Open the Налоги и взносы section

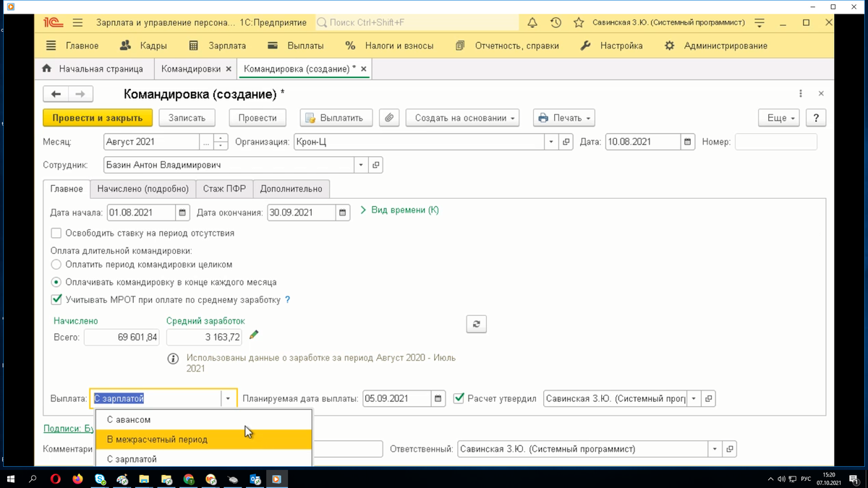point(389,46)
